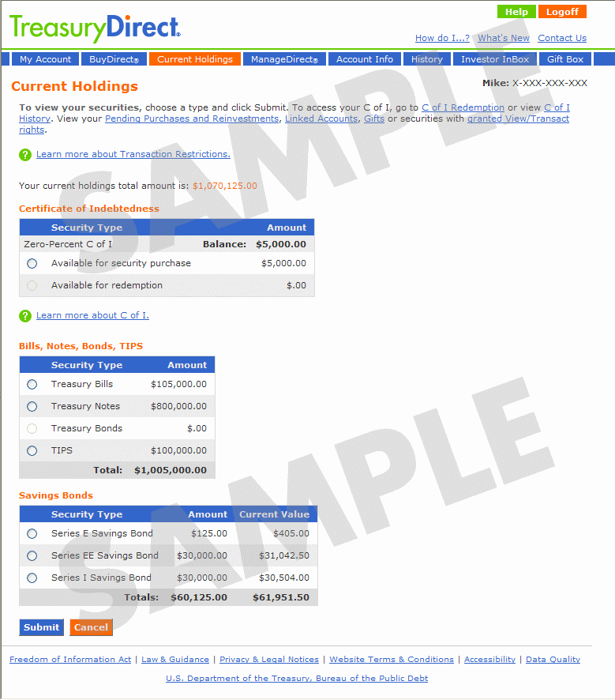Select the Treasury Bonds radio button

pyautogui.click(x=32, y=428)
